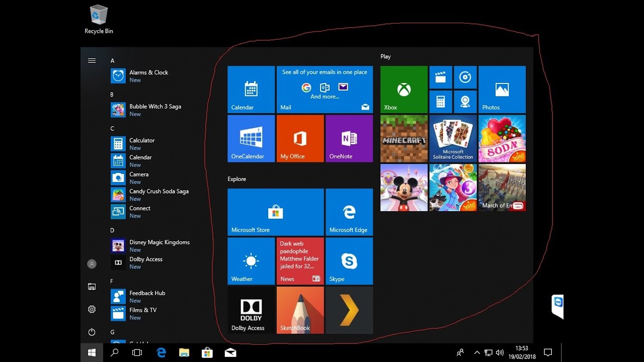Open the small Calculator tile
The image size is (644, 362).
pos(441,102)
